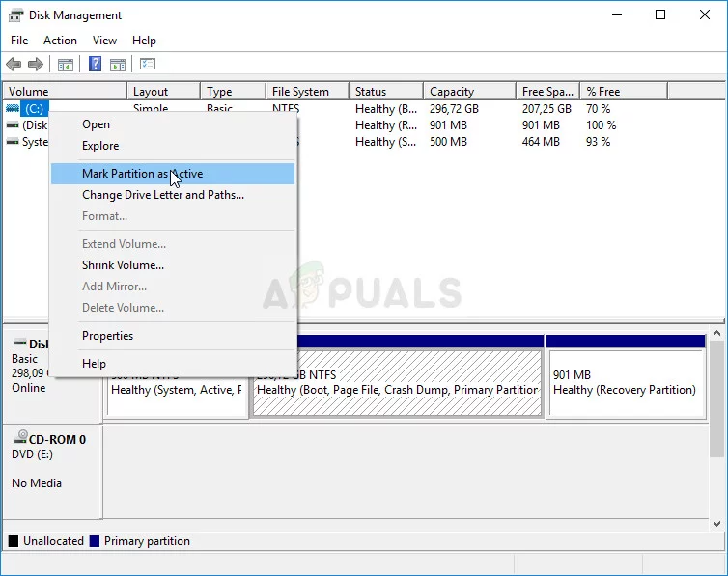The height and width of the screenshot is (576, 728).
Task: Click the 500 MB capacity cell
Action: (x=448, y=142)
